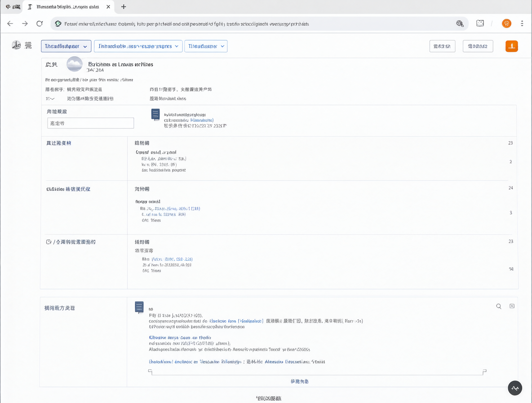Image resolution: width=532 pixels, height=403 pixels.
Task: Click the page title text next to the cloud avatar
Action: [x=120, y=64]
